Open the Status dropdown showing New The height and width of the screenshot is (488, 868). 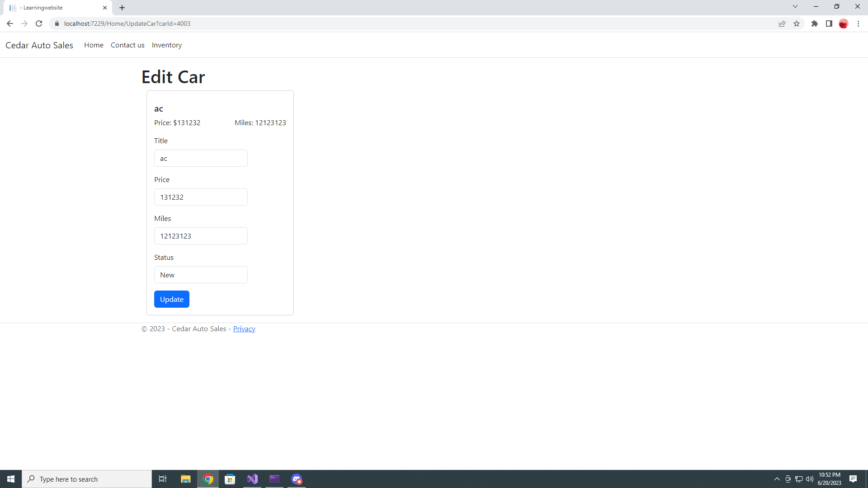201,275
